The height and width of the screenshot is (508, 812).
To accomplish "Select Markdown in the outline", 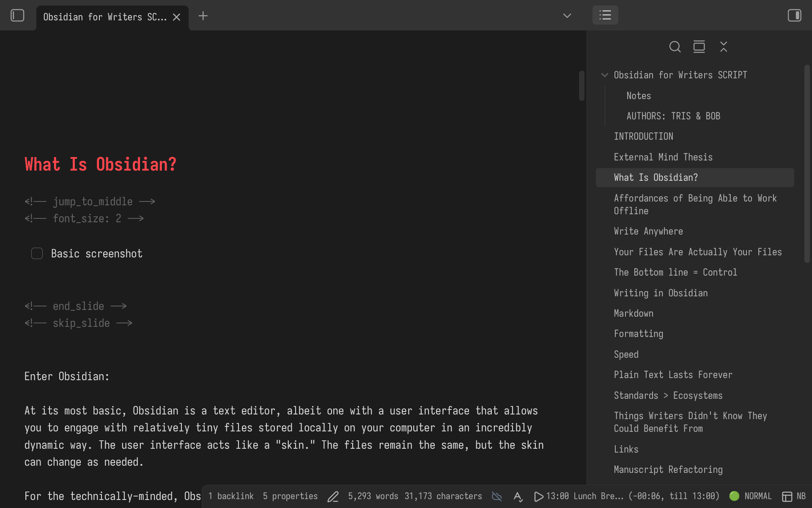I will (x=634, y=313).
